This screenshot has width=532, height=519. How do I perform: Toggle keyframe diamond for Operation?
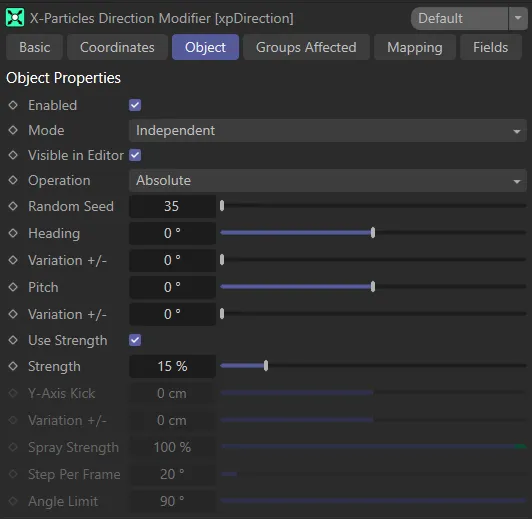click(x=13, y=180)
